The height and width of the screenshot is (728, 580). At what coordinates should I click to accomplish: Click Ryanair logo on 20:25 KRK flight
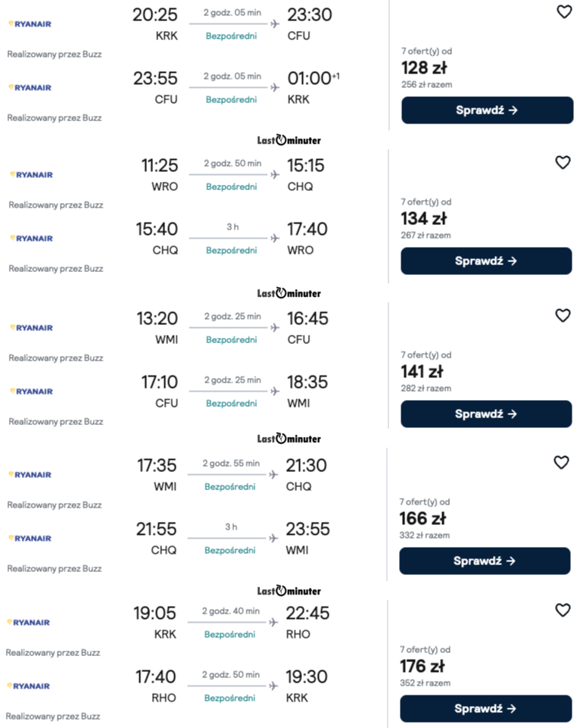[x=30, y=24]
